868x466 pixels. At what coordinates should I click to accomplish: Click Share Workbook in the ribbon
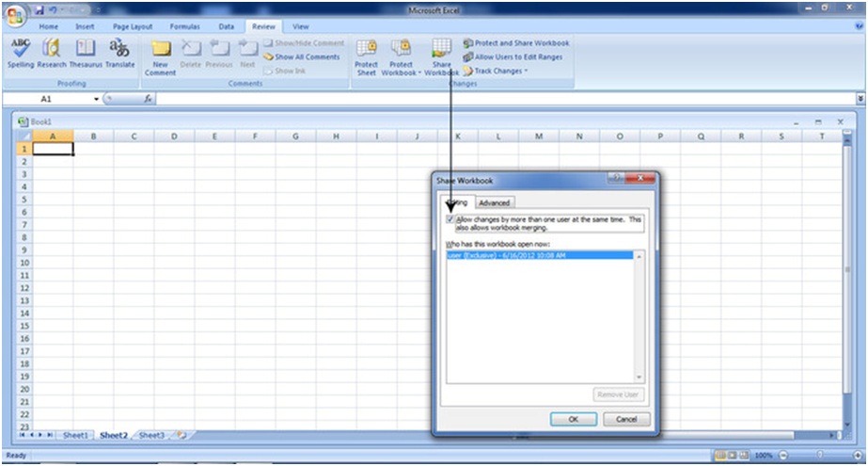[441, 56]
